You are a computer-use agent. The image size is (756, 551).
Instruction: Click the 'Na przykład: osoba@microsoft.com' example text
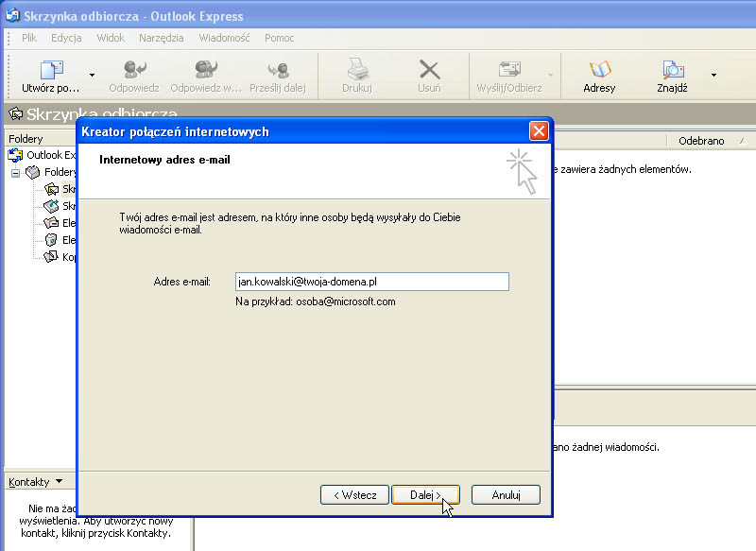[316, 301]
